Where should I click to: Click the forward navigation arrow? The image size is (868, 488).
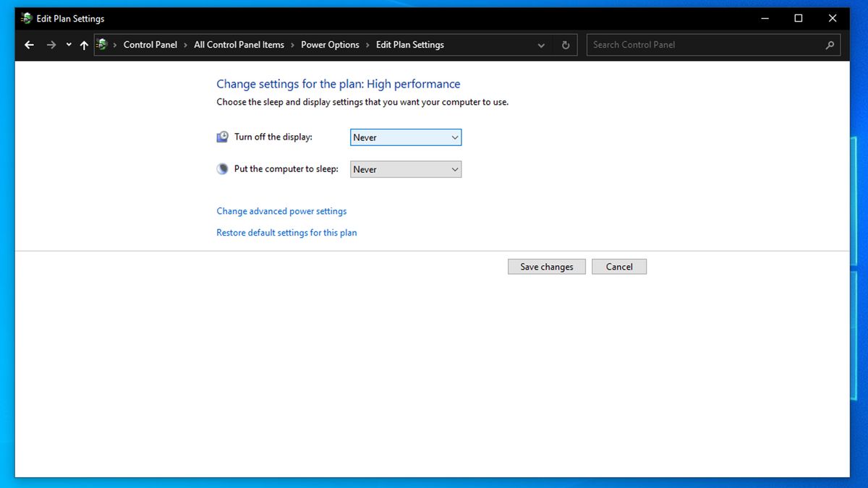(51, 45)
